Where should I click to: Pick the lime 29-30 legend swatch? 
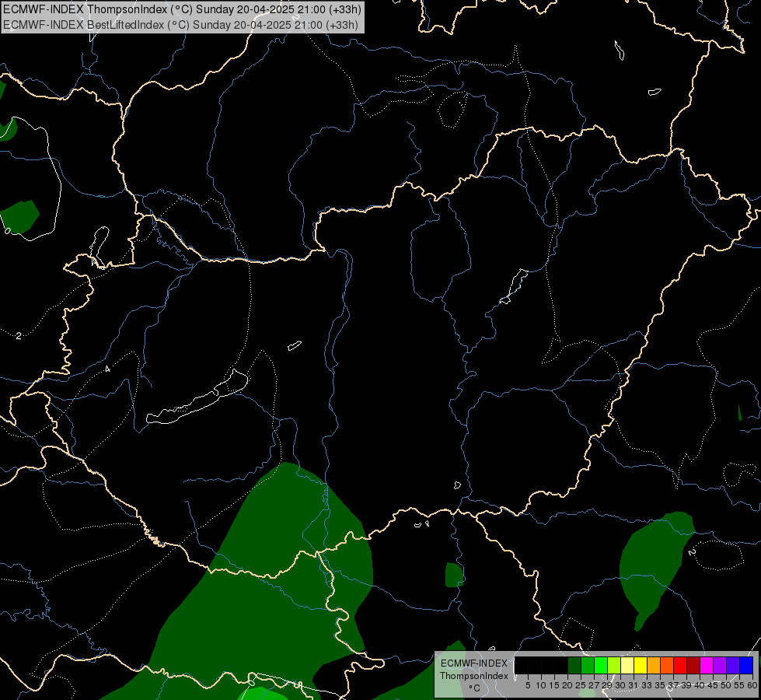tap(614, 665)
